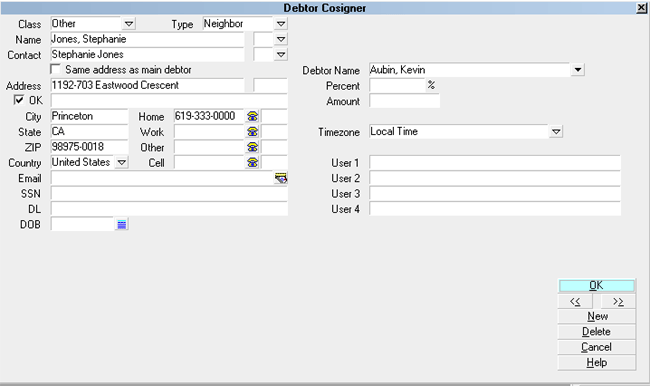
Task: Close the Debtor Cosigner window
Action: point(641,8)
